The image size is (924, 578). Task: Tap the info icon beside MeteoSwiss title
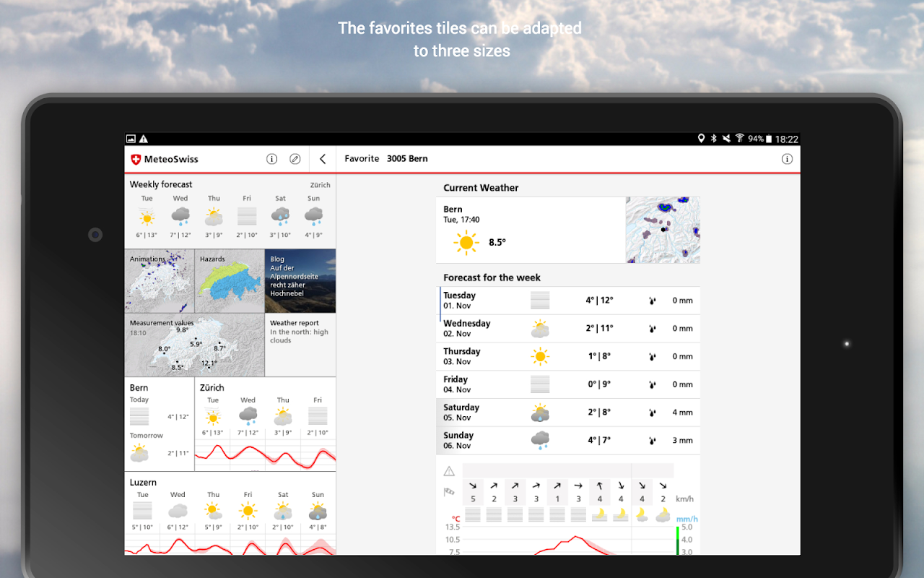[x=272, y=159]
